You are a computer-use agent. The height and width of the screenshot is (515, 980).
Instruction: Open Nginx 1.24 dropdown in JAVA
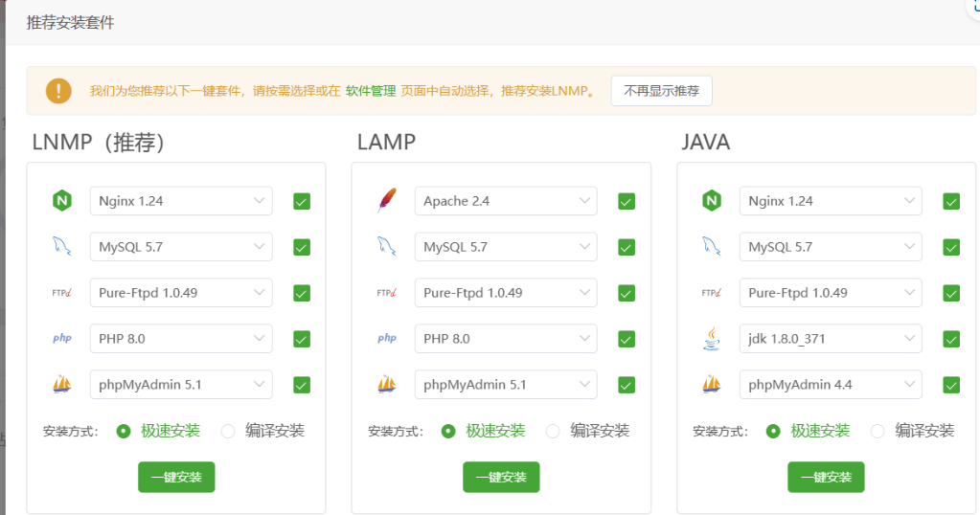[831, 201]
